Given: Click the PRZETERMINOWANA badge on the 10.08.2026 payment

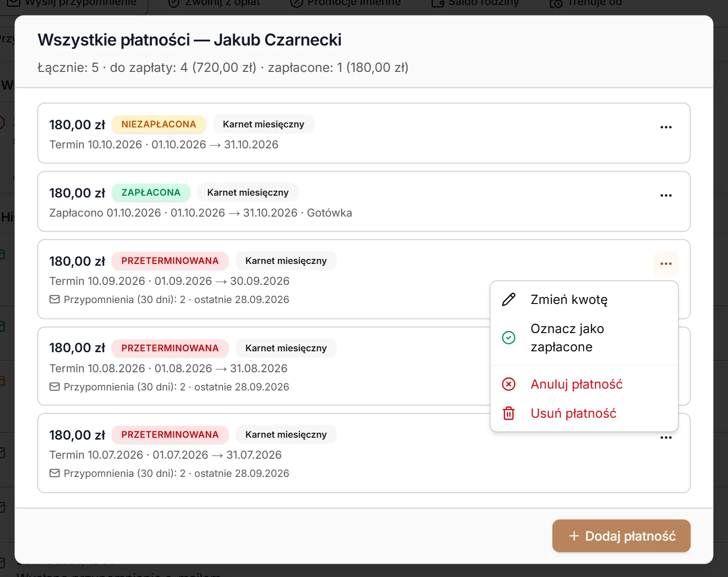Looking at the screenshot, I should point(170,348).
